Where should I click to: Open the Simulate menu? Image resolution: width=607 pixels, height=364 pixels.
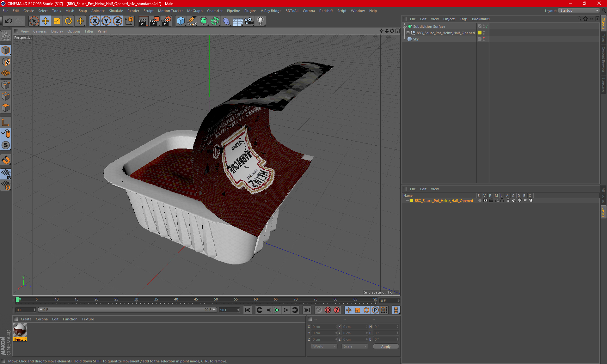tap(116, 11)
